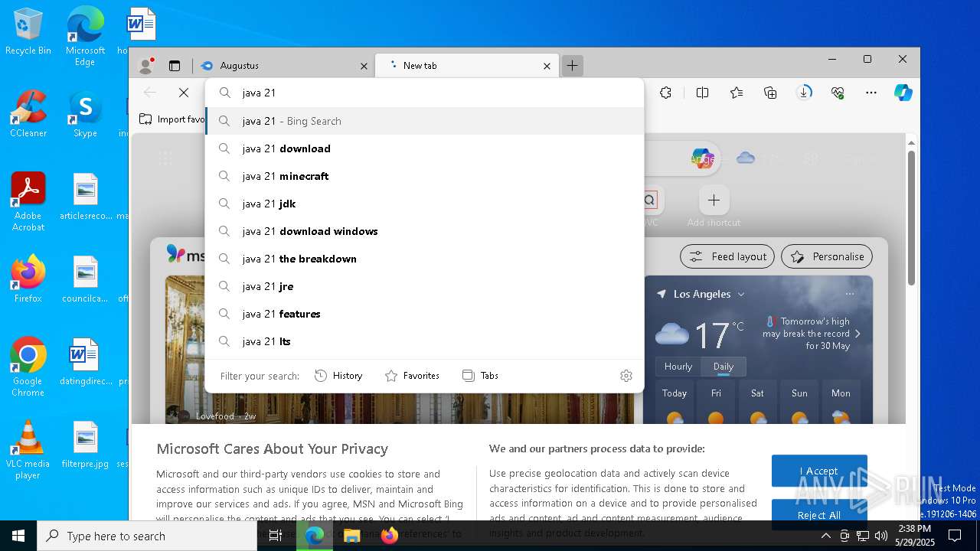The height and width of the screenshot is (551, 980).
Task: Open the Collections toolbar icon
Action: [770, 93]
